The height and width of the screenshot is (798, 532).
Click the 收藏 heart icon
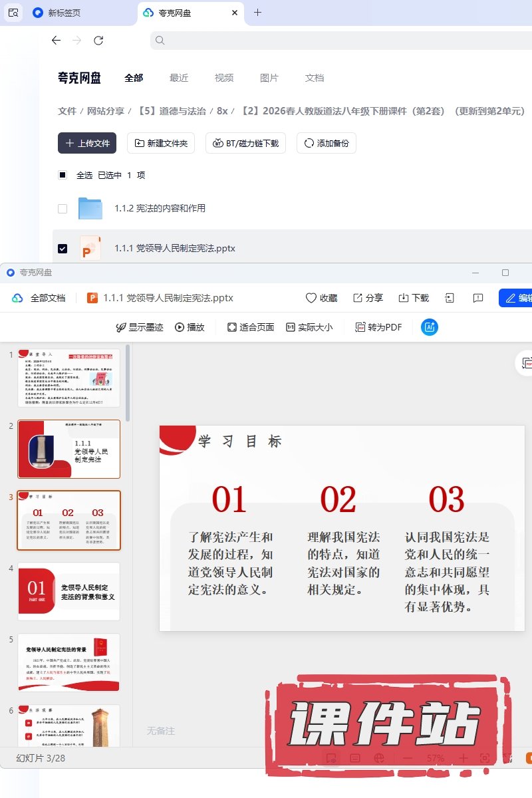[x=321, y=298]
